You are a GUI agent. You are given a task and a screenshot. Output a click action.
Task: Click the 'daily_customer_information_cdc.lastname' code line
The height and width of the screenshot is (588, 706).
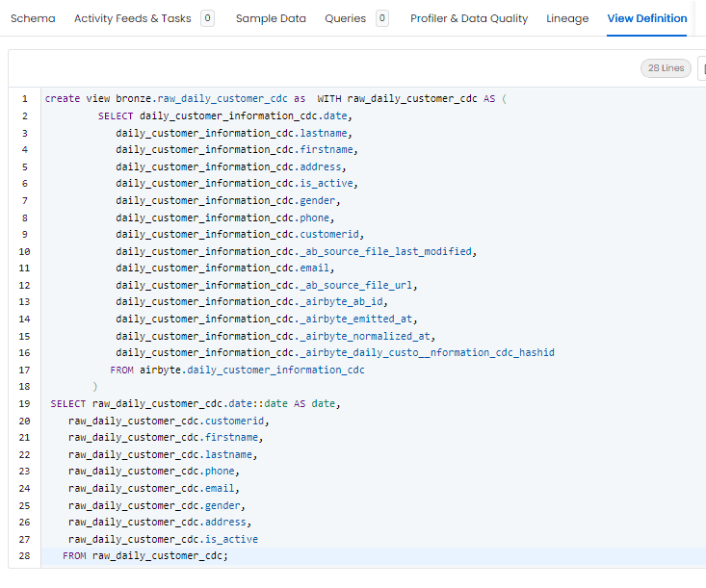(x=234, y=133)
